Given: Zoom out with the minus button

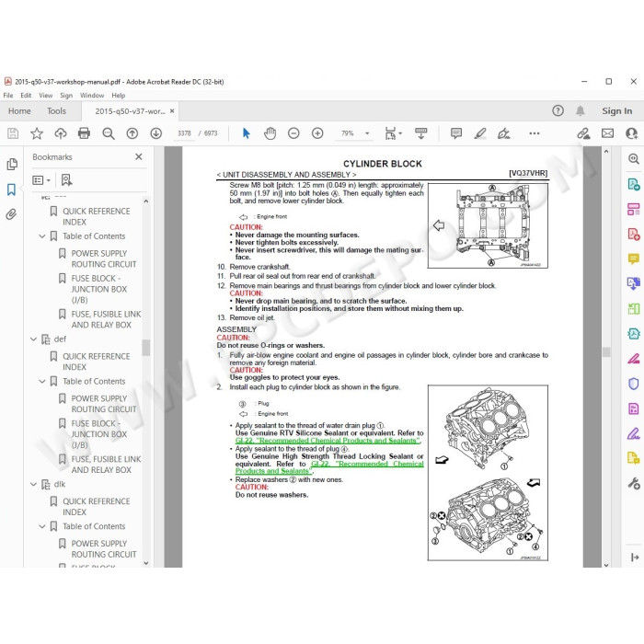Looking at the screenshot, I should [293, 133].
